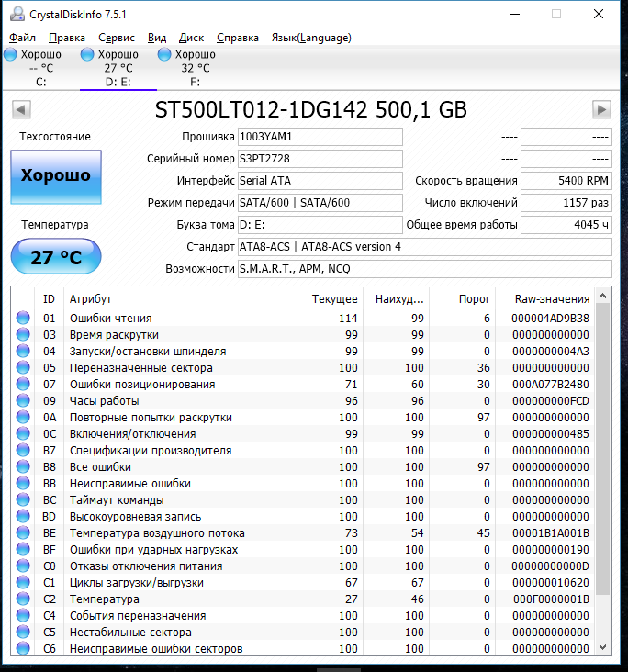The height and width of the screenshot is (672, 628).
Task: Click the Серийный номер field S3PT2728
Action: (320, 159)
